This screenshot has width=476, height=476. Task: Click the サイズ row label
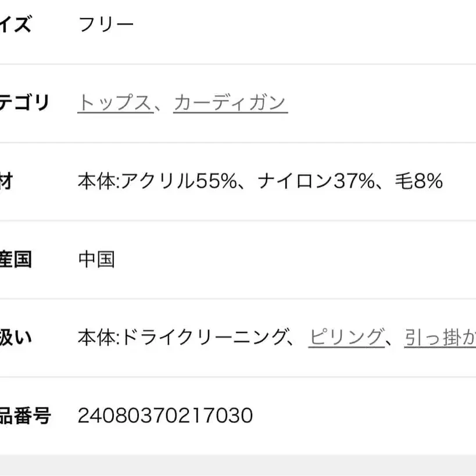click(x=15, y=24)
